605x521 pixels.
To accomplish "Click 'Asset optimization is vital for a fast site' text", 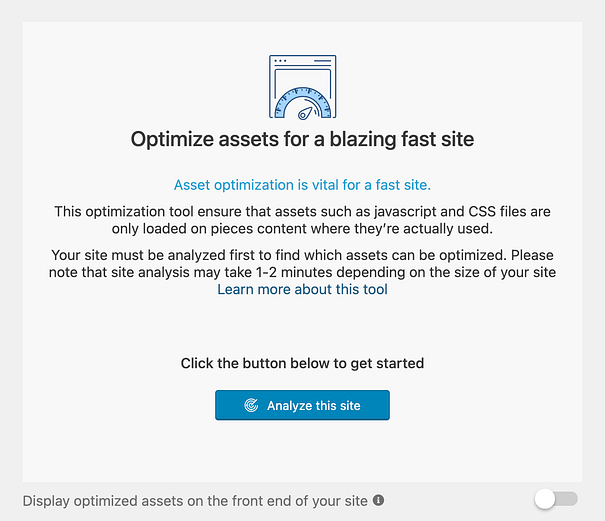I will [x=302, y=185].
